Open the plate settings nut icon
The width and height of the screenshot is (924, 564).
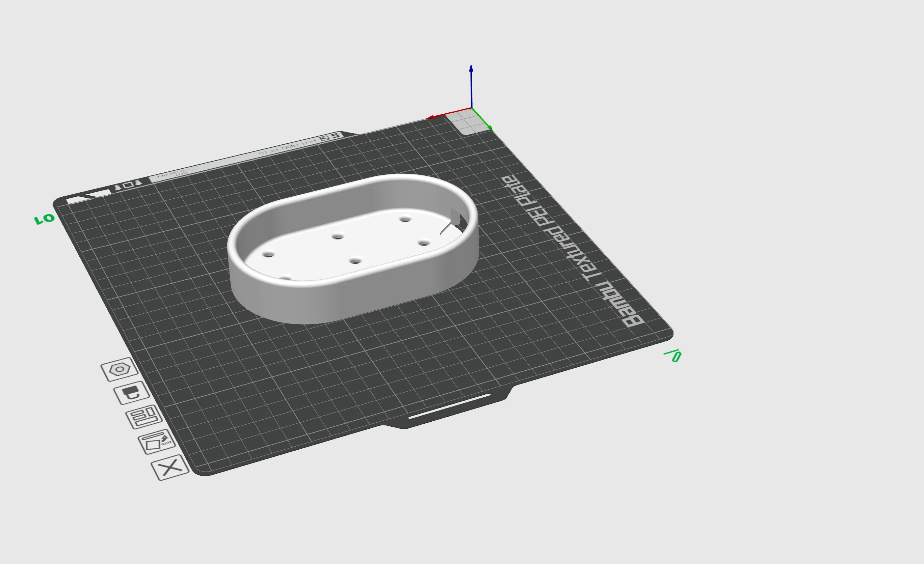tap(120, 369)
